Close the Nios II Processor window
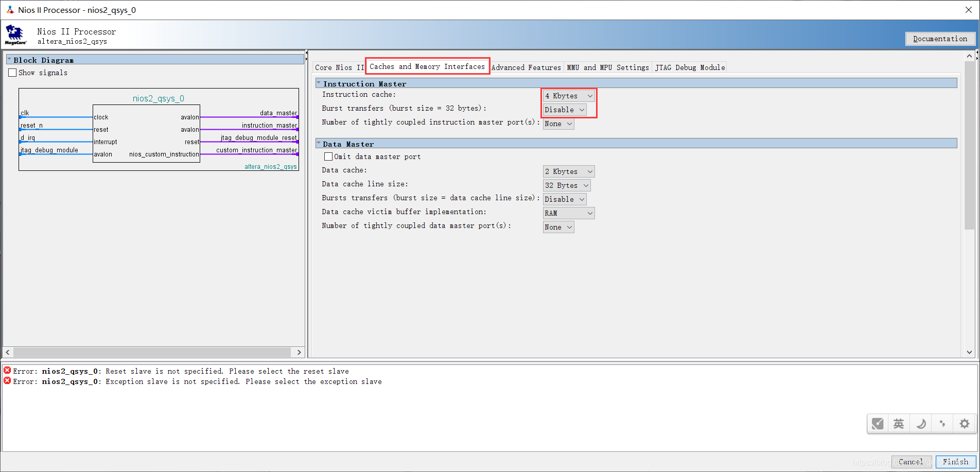This screenshot has width=980, height=472. tap(968, 10)
